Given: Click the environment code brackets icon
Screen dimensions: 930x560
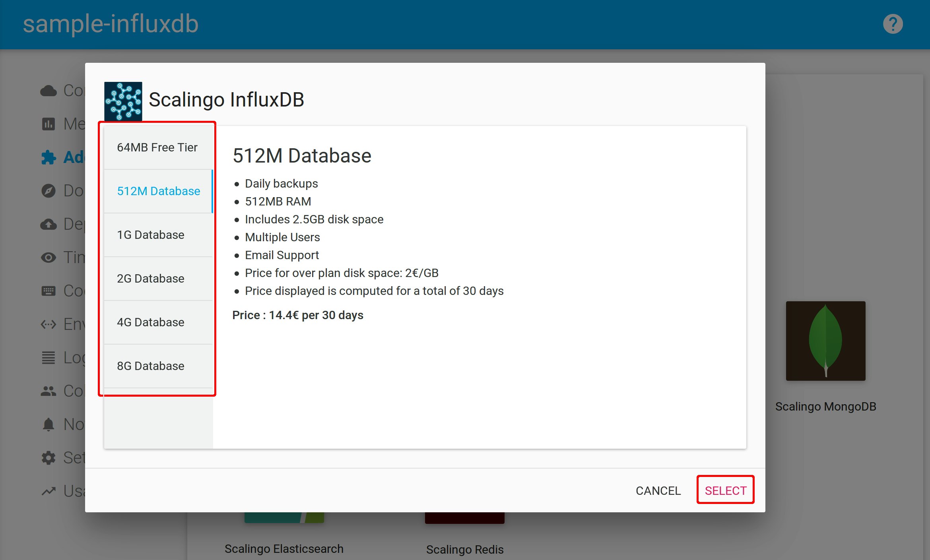Looking at the screenshot, I should coord(49,324).
